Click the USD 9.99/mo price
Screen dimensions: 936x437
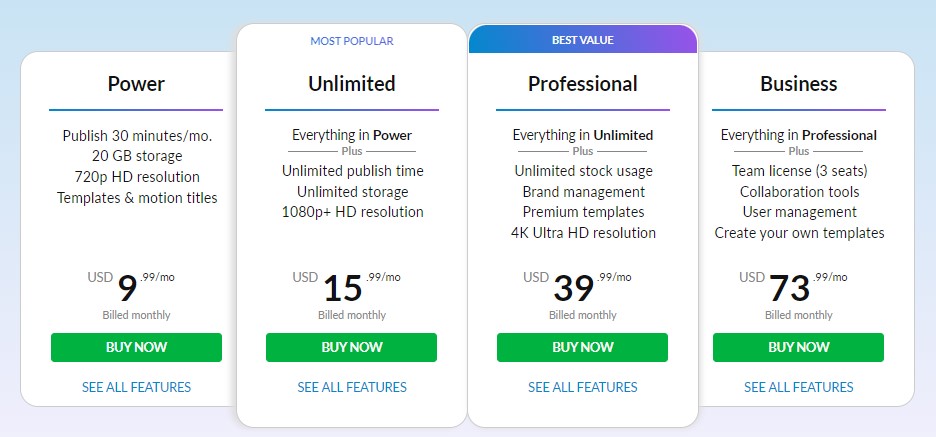(x=131, y=286)
